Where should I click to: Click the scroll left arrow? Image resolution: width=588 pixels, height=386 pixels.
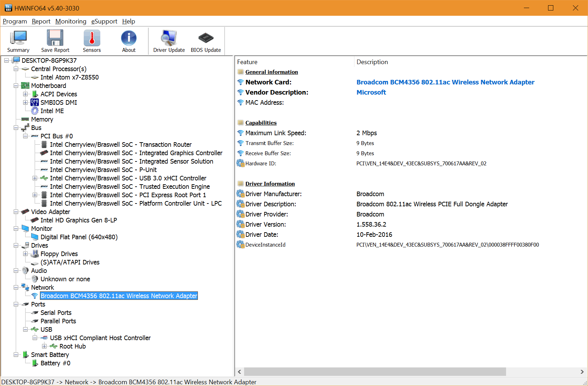click(240, 372)
